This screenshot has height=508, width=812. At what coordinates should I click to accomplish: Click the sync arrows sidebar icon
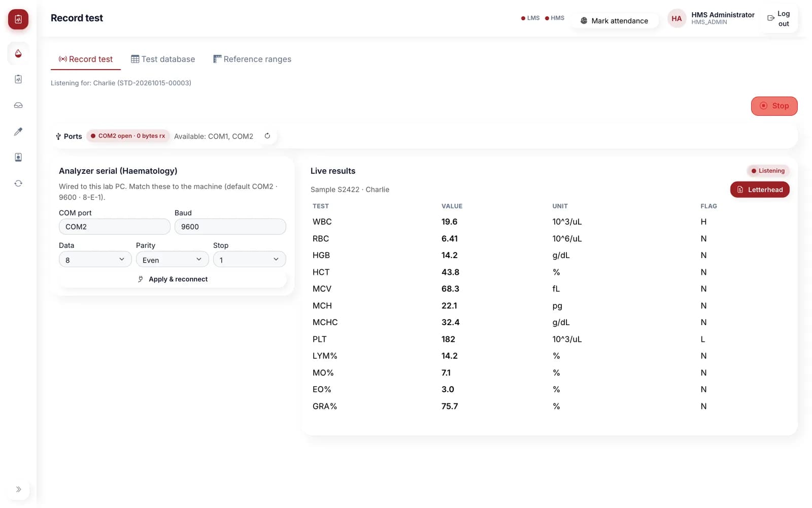(18, 183)
